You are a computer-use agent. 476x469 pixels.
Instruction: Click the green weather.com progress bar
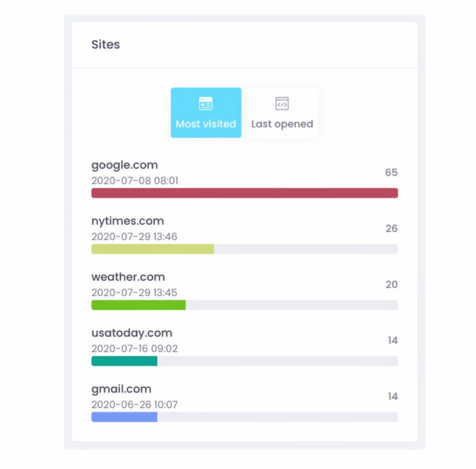tap(139, 305)
